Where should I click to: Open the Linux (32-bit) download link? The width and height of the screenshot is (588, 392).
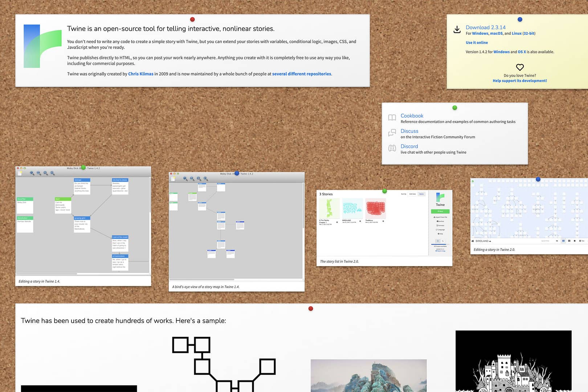click(x=523, y=33)
